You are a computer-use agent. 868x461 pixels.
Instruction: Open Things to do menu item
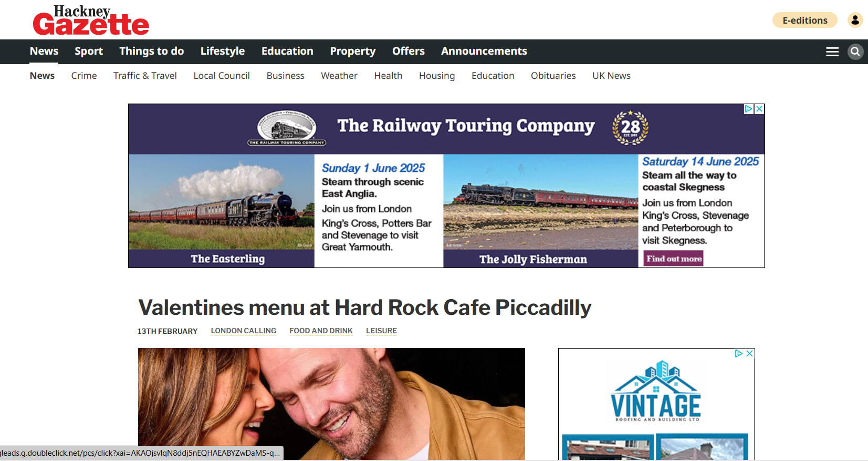(152, 51)
